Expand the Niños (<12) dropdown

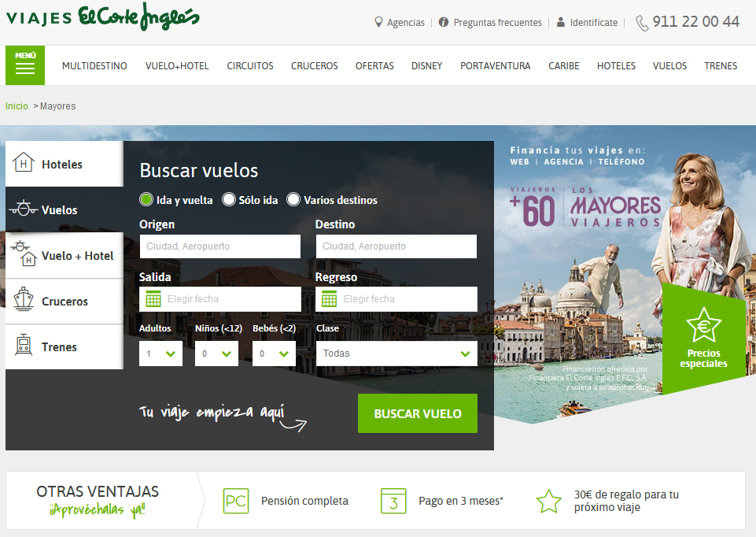click(x=216, y=354)
